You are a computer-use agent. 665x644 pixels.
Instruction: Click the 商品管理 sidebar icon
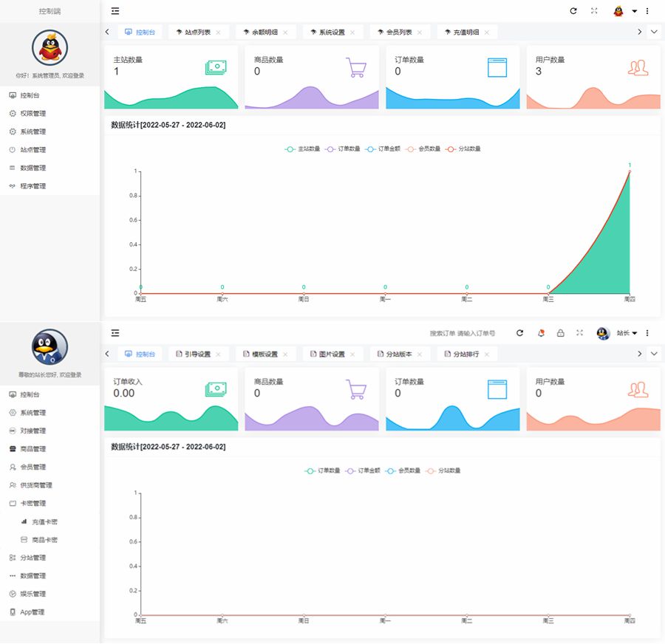pyautogui.click(x=13, y=449)
